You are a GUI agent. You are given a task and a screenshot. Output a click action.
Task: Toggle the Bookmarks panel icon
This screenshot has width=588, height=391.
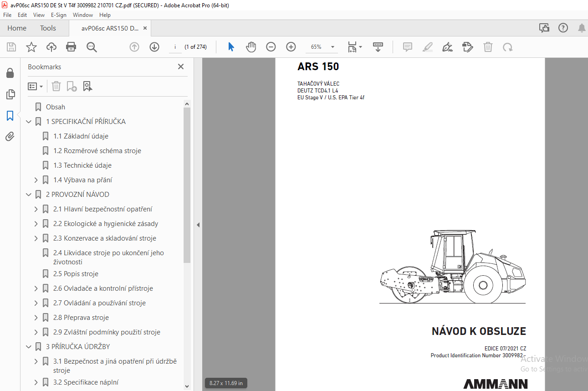[10, 116]
